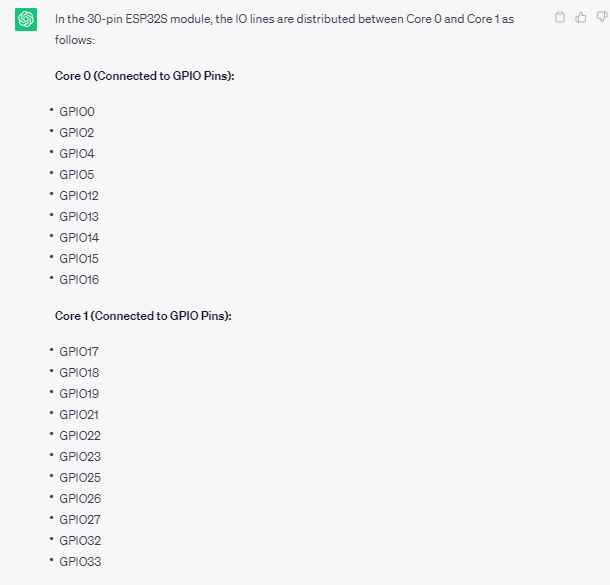Click the thumbs up icon
Image resolution: width=610 pixels, height=585 pixels.
(x=578, y=17)
